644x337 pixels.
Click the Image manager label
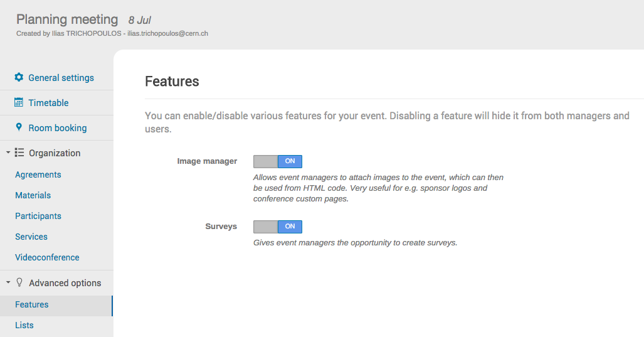pos(207,161)
